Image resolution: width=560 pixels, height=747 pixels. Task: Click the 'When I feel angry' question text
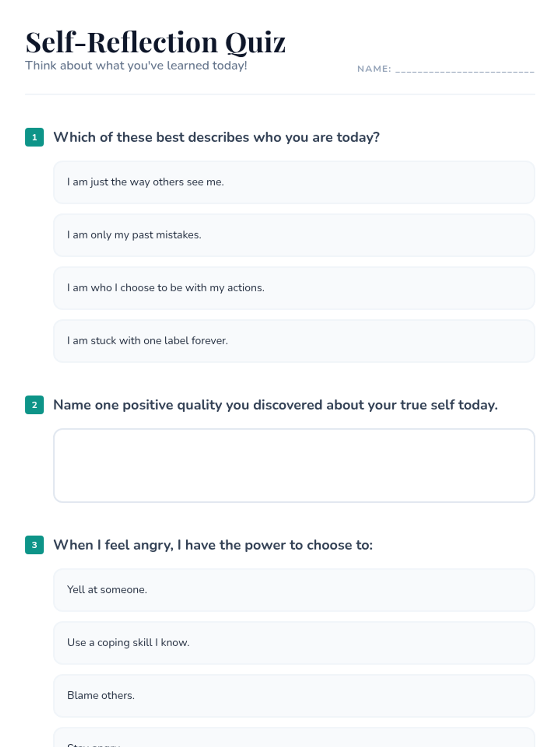[x=213, y=545]
